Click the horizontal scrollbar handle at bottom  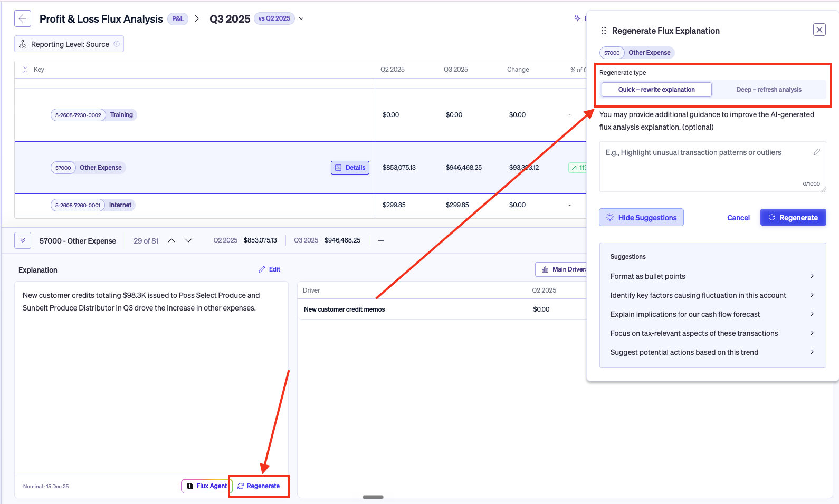coord(373,497)
